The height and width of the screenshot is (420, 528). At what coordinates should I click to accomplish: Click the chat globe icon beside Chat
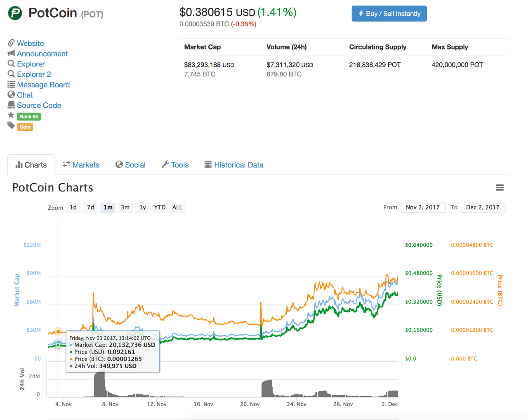tap(11, 94)
